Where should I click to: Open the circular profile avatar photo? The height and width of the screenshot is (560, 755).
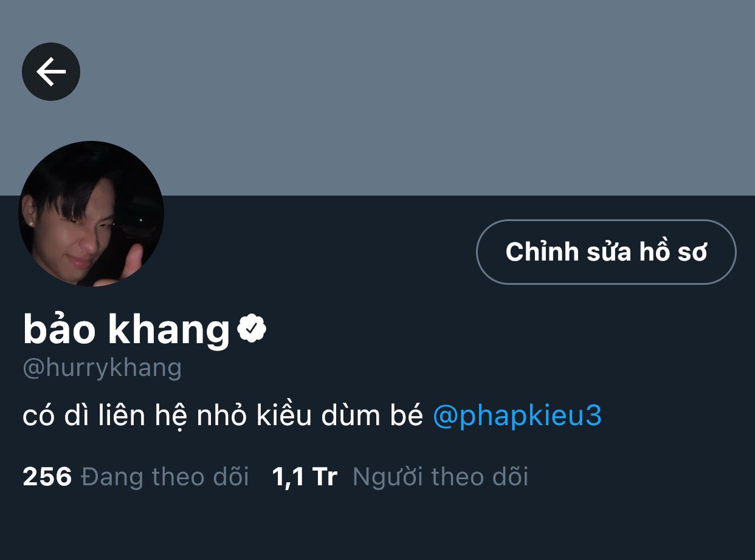pyautogui.click(x=91, y=214)
